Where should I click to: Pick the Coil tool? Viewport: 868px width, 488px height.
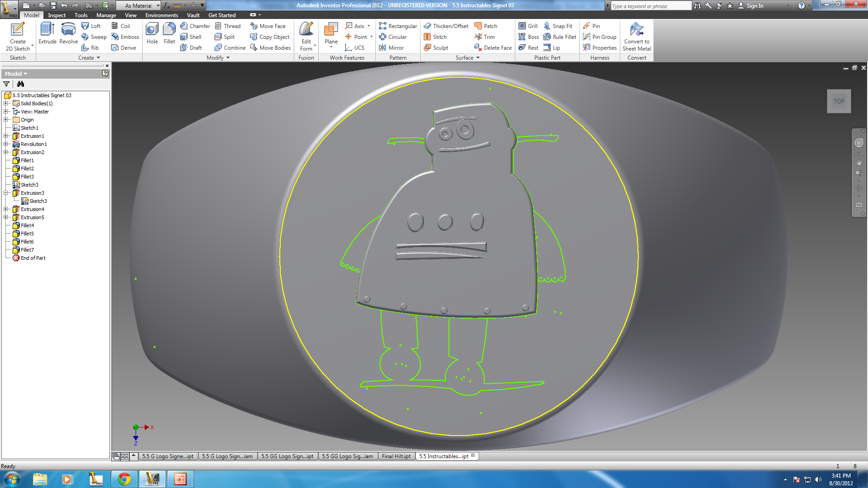coord(121,26)
